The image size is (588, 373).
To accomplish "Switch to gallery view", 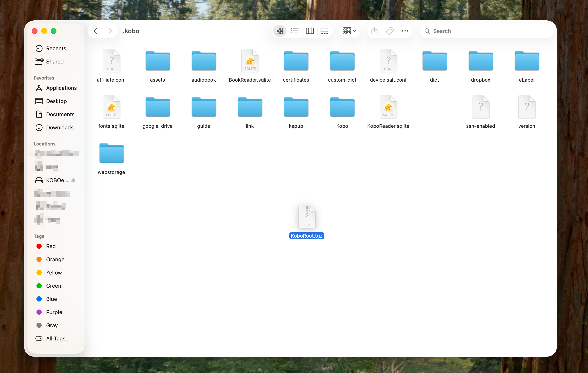I will pyautogui.click(x=324, y=31).
